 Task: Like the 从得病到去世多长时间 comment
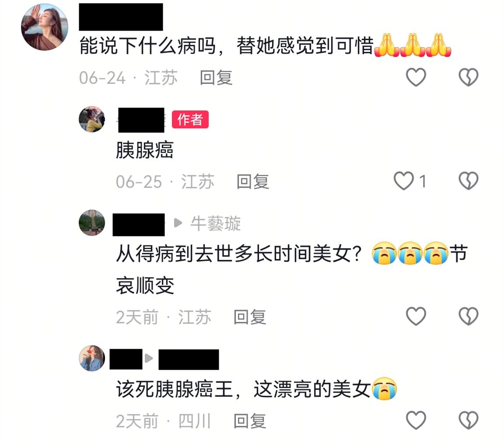tap(416, 316)
